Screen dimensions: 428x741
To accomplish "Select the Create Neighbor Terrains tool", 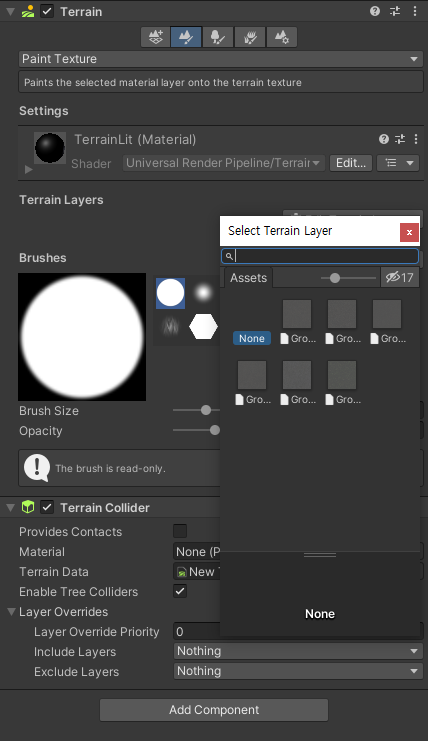I will [x=155, y=37].
